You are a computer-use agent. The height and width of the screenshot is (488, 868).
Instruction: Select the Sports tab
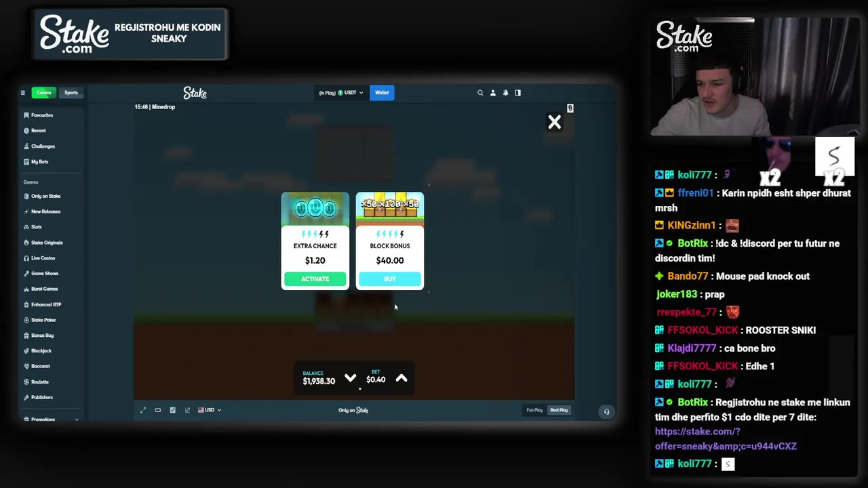coord(71,93)
